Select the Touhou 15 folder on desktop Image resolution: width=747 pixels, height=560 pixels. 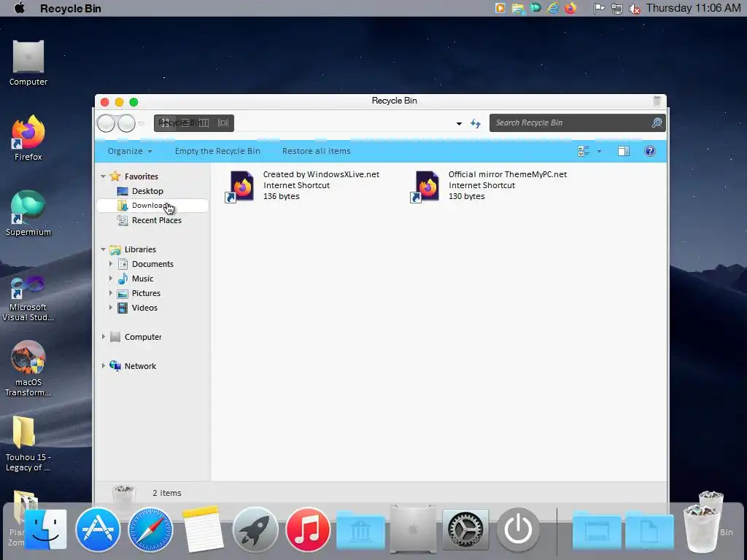tap(28, 443)
